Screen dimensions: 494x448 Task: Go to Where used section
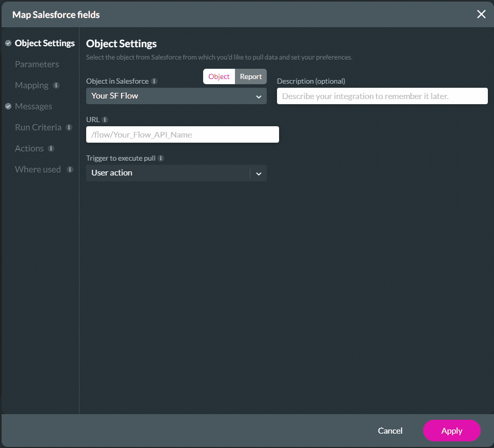38,170
